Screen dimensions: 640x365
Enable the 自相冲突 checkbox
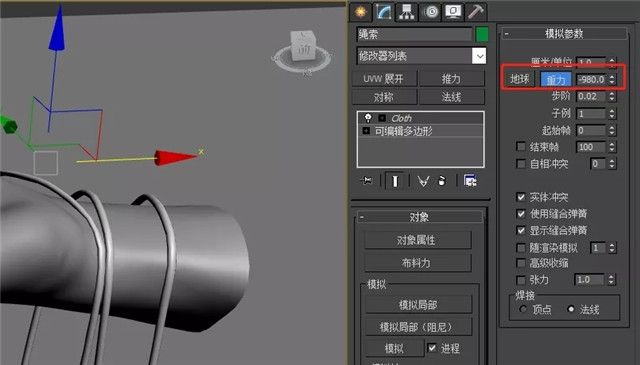[521, 164]
